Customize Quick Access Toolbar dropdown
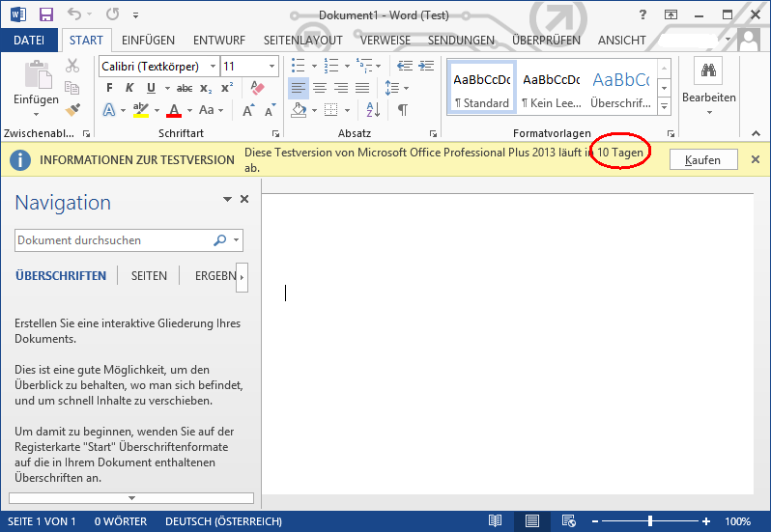Image resolution: width=771 pixels, height=532 pixels. (x=135, y=15)
